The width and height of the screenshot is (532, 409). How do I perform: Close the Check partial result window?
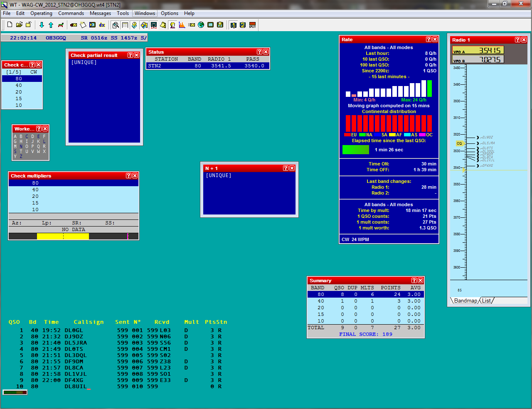click(x=136, y=55)
